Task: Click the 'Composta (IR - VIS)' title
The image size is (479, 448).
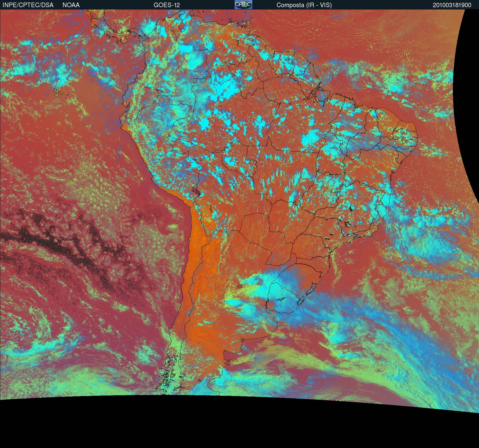Action: 304,5
